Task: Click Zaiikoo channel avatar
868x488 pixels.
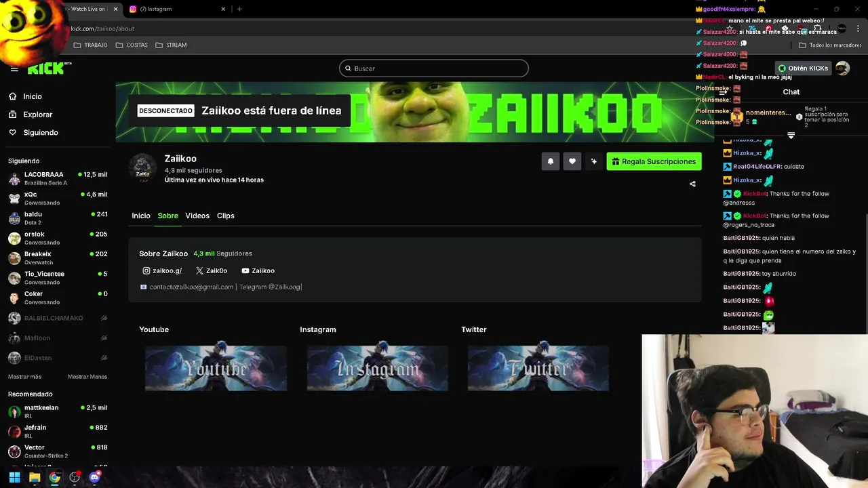Action: pyautogui.click(x=142, y=167)
